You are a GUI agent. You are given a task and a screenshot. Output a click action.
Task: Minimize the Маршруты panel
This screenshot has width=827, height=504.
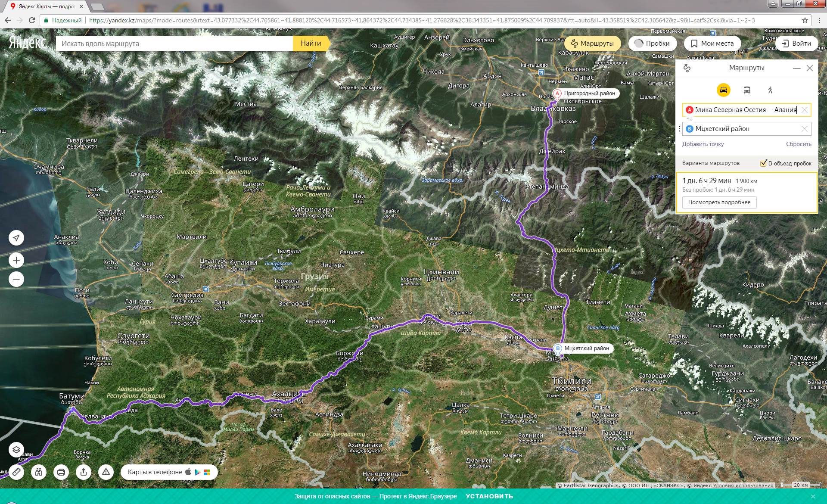point(797,68)
